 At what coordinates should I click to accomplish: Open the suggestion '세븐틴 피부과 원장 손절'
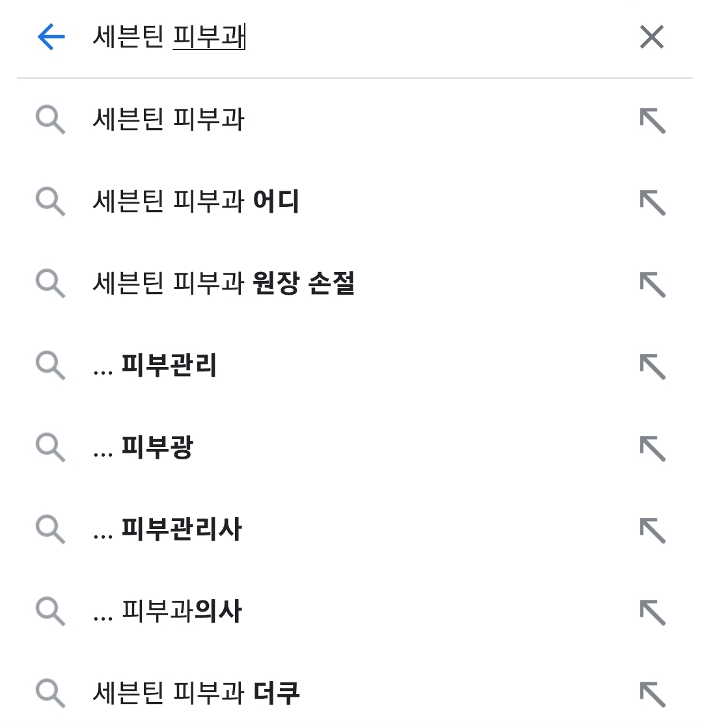(223, 284)
